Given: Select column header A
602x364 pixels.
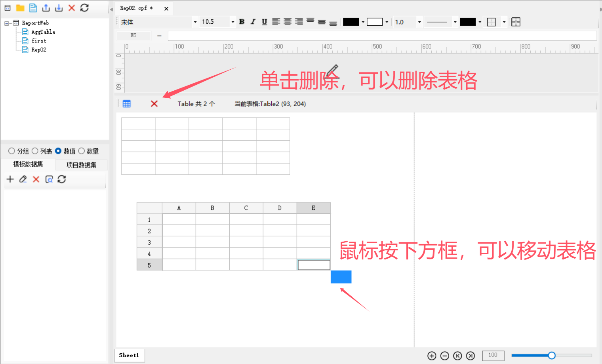Looking at the screenshot, I should tap(179, 208).
